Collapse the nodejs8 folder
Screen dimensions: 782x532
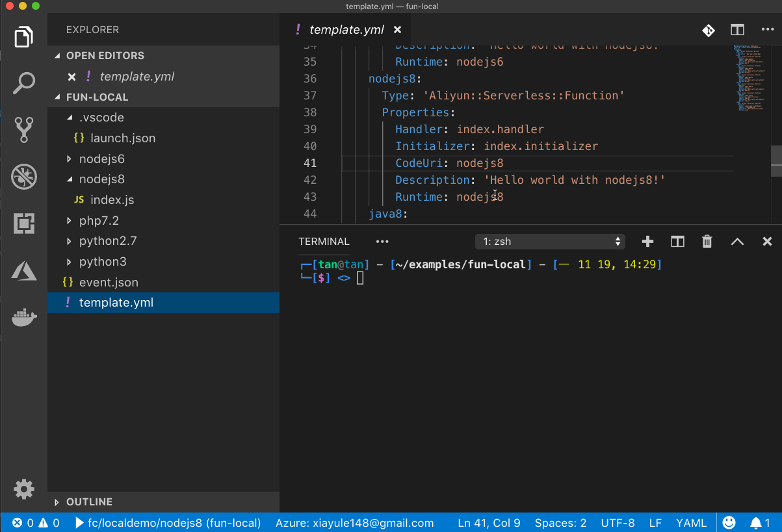pyautogui.click(x=70, y=179)
